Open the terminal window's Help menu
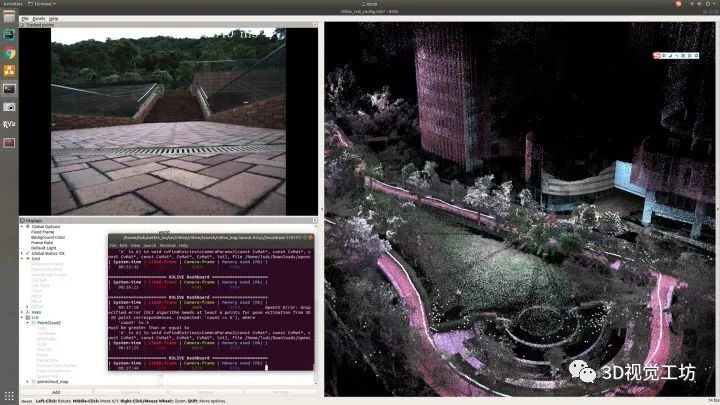The image size is (720, 405). (x=183, y=246)
